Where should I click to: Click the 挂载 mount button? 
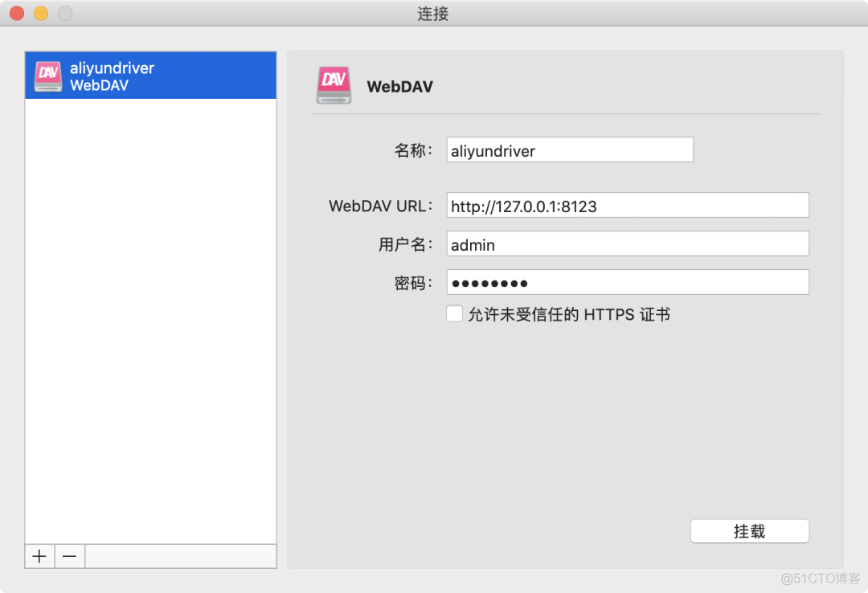point(750,531)
